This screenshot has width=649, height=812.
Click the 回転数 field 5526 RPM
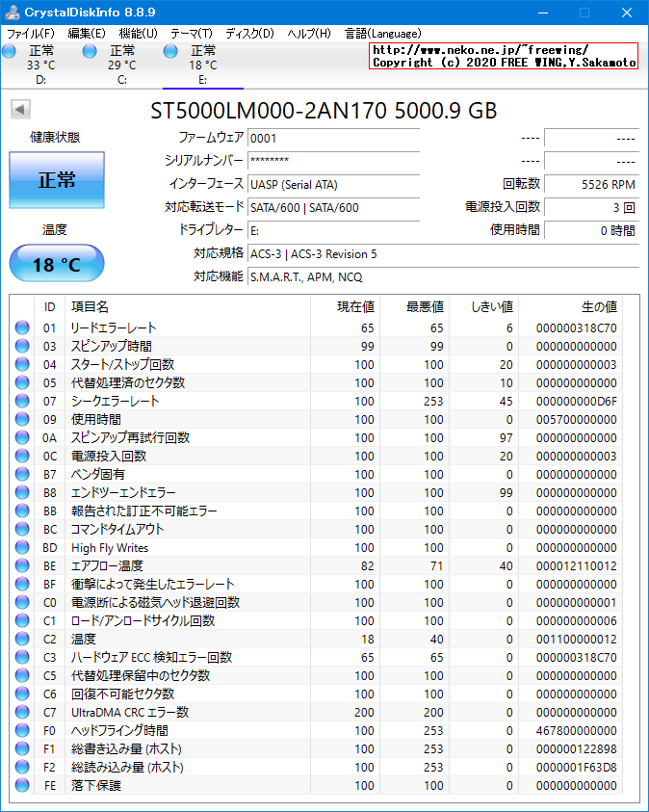click(x=591, y=184)
